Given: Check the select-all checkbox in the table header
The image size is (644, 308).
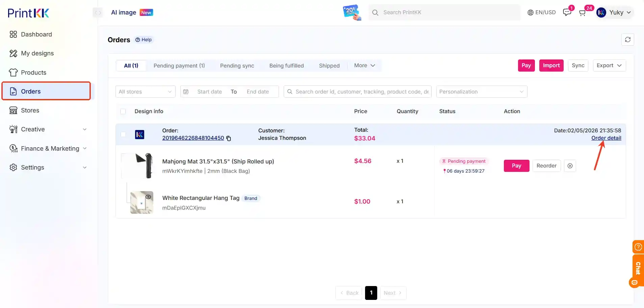Looking at the screenshot, I should (x=123, y=111).
